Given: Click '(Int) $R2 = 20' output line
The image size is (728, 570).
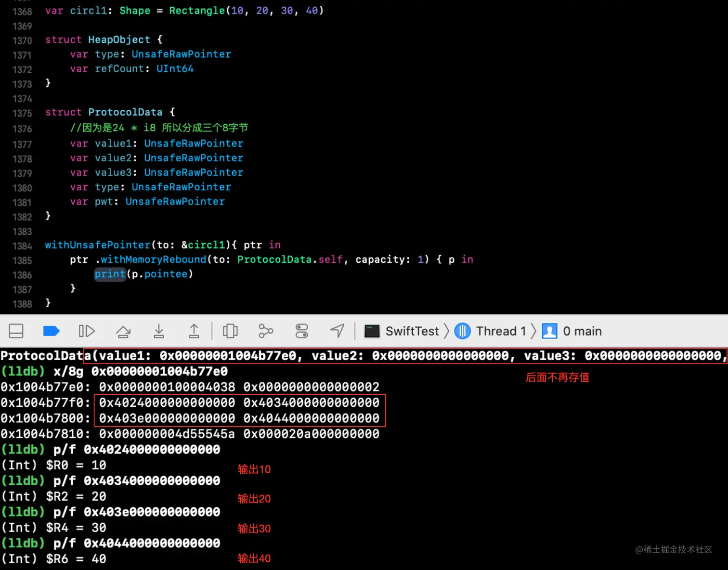Looking at the screenshot, I should click(x=53, y=496).
